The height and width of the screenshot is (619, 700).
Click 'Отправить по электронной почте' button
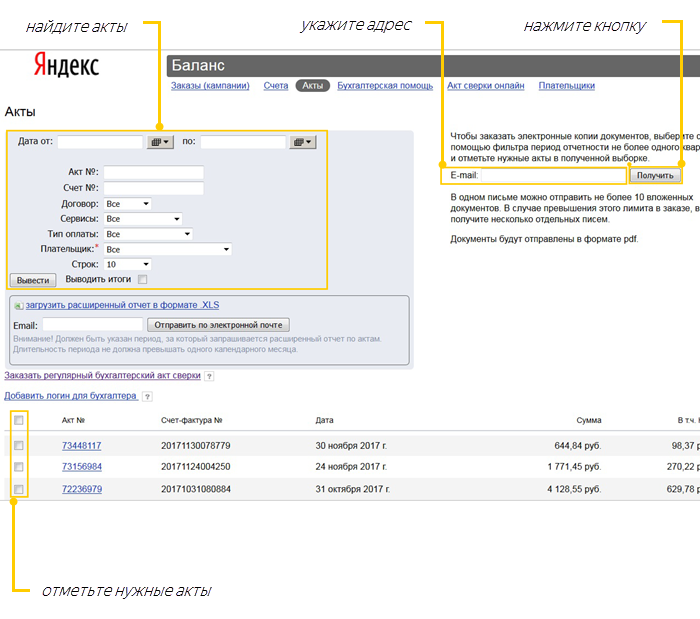[x=218, y=325]
